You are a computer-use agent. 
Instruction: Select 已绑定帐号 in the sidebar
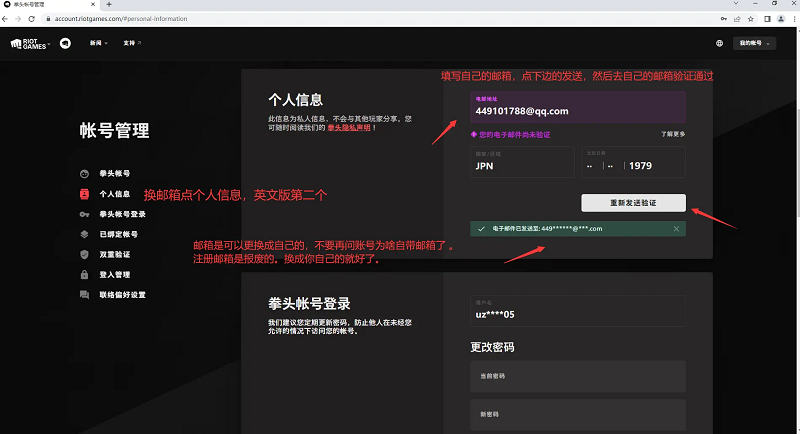118,234
